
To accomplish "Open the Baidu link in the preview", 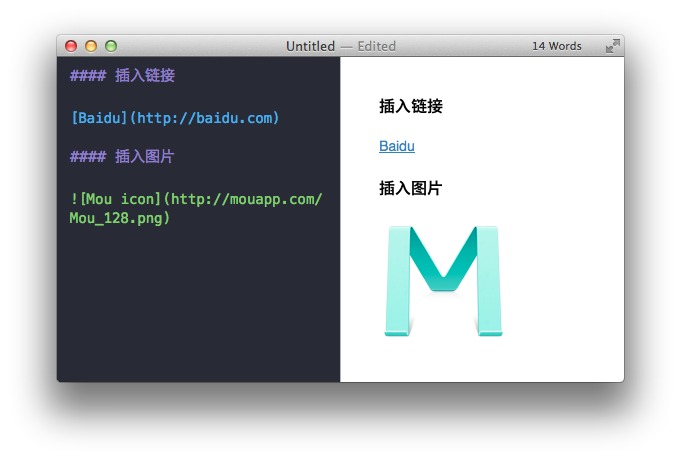I will (396, 146).
